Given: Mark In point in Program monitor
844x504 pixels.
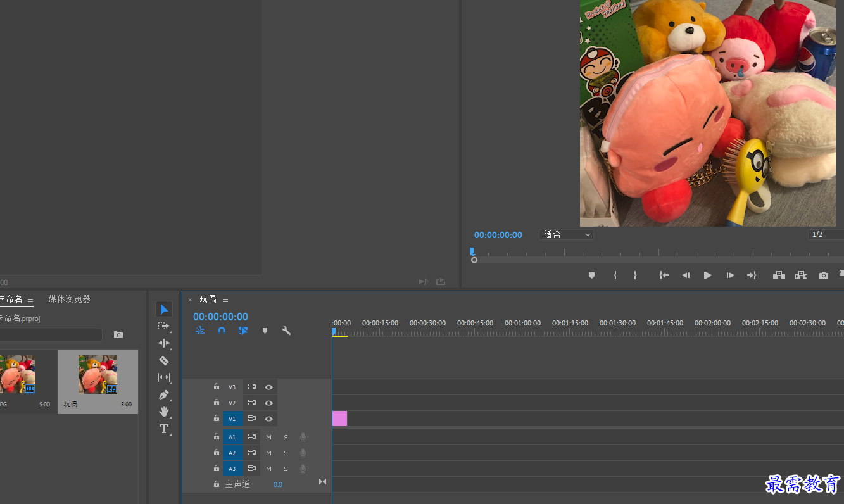Looking at the screenshot, I should click(x=615, y=275).
